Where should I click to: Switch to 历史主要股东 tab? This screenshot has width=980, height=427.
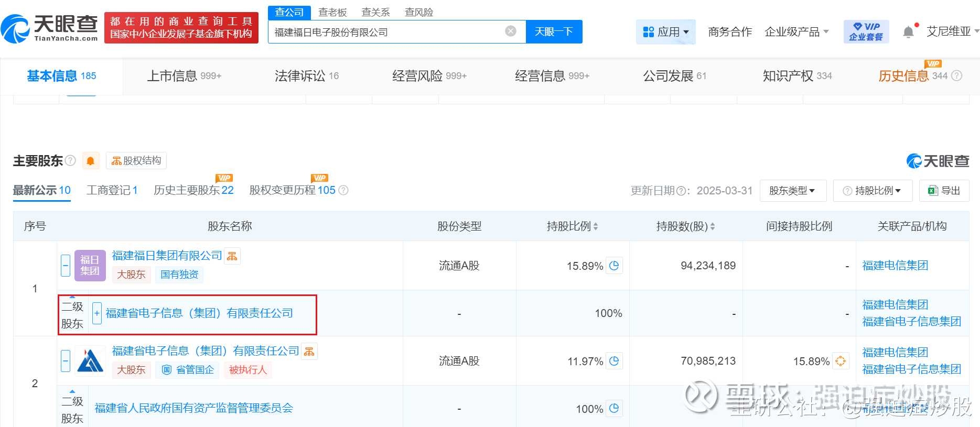[193, 190]
